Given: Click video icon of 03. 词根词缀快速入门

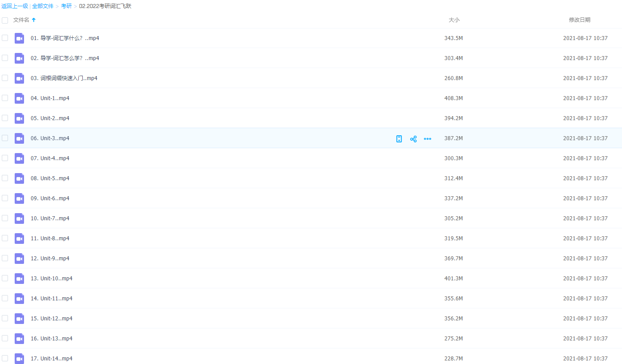Looking at the screenshot, I should 19,78.
